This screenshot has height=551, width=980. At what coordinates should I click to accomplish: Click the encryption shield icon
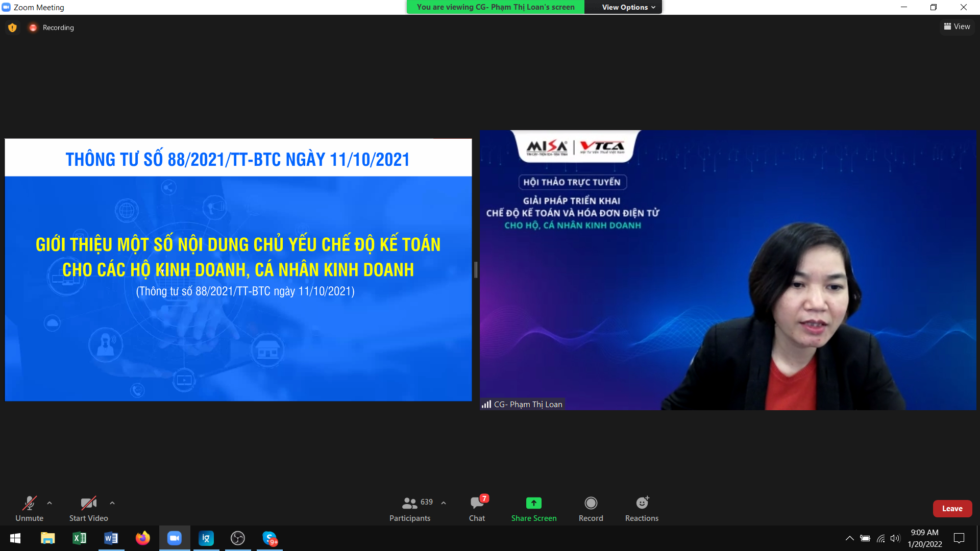pyautogui.click(x=12, y=28)
